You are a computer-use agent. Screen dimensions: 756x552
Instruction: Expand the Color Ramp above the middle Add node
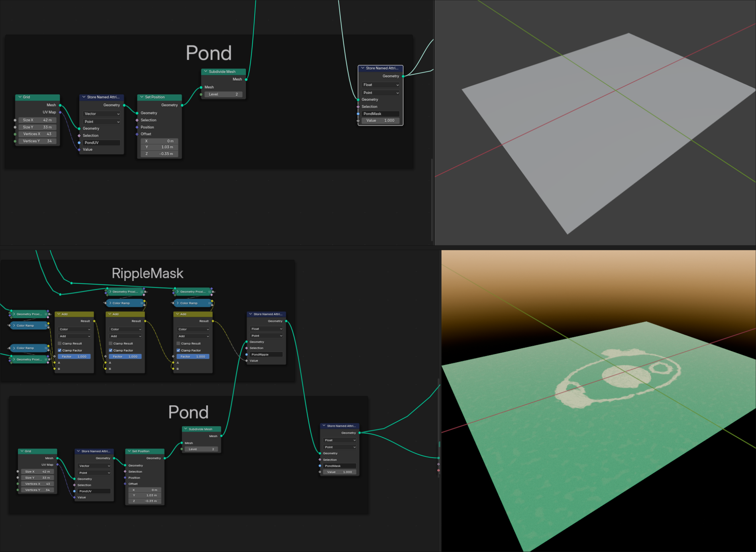pos(110,303)
